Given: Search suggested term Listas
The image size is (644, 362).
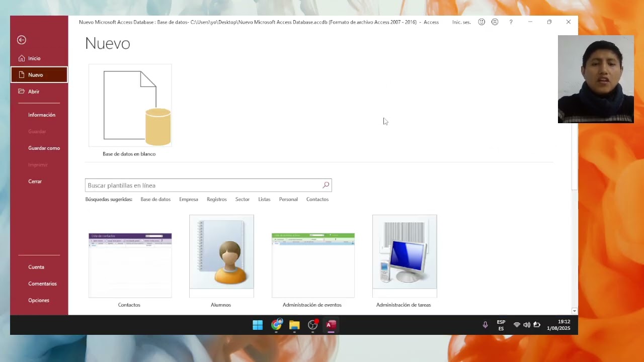Looking at the screenshot, I should (264, 199).
